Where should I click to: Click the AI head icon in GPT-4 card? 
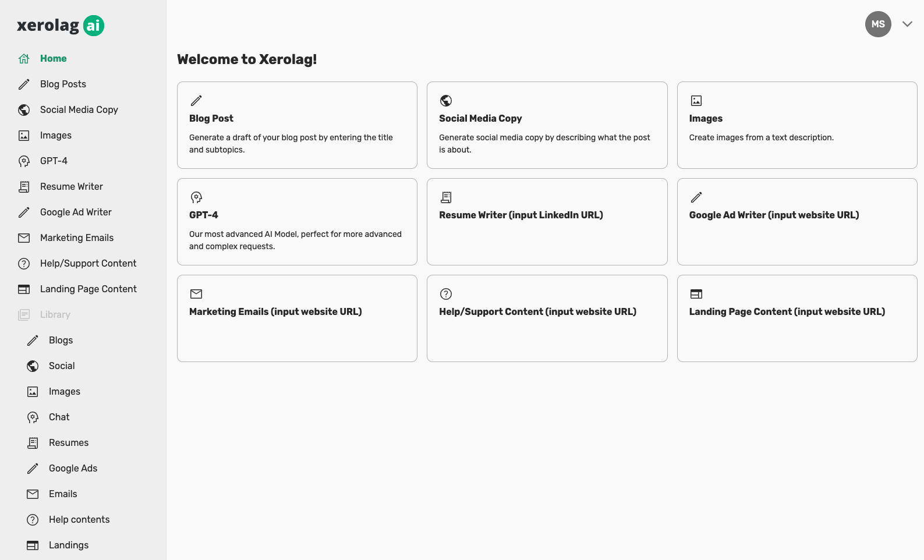tap(196, 197)
